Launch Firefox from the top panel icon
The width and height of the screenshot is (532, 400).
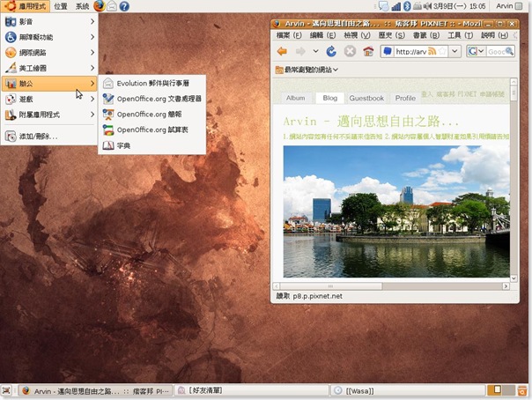(99, 6)
